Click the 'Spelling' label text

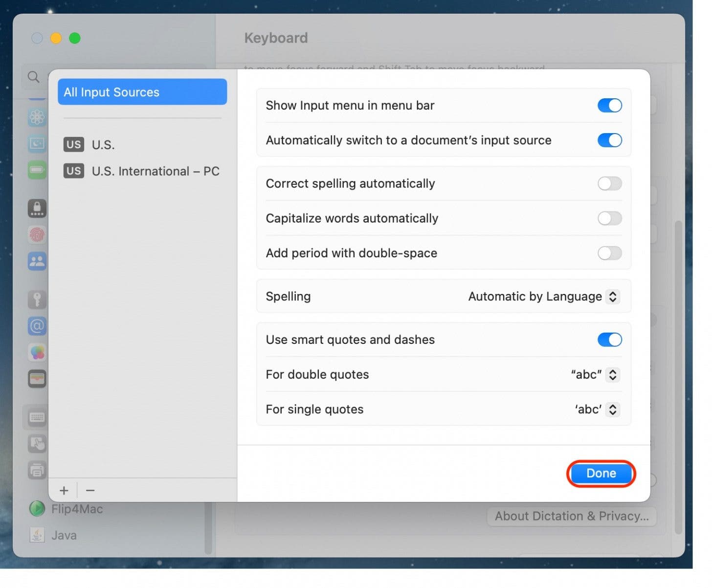[288, 296]
